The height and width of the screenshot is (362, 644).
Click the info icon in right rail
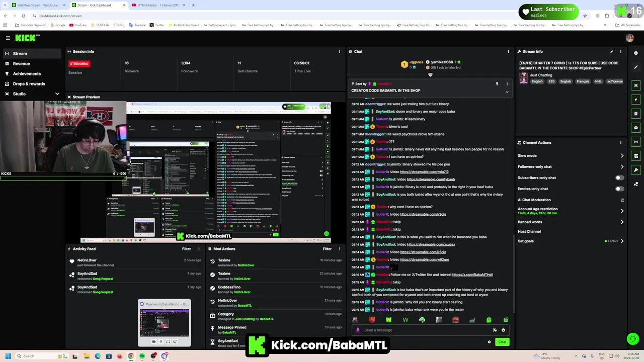coord(636,53)
